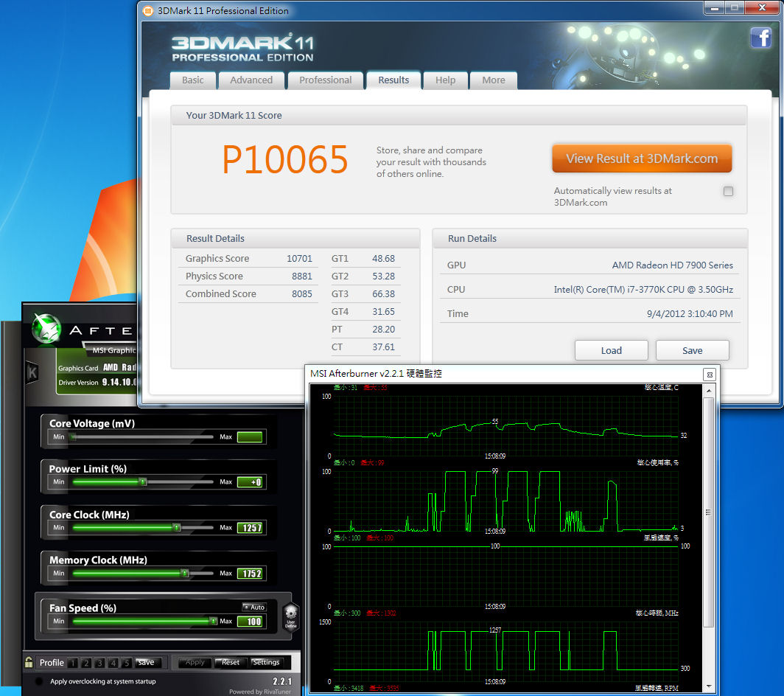Screen dimensions: 784x696
Task: Click AMD Radeon HD 7900 Series text
Action: click(673, 265)
